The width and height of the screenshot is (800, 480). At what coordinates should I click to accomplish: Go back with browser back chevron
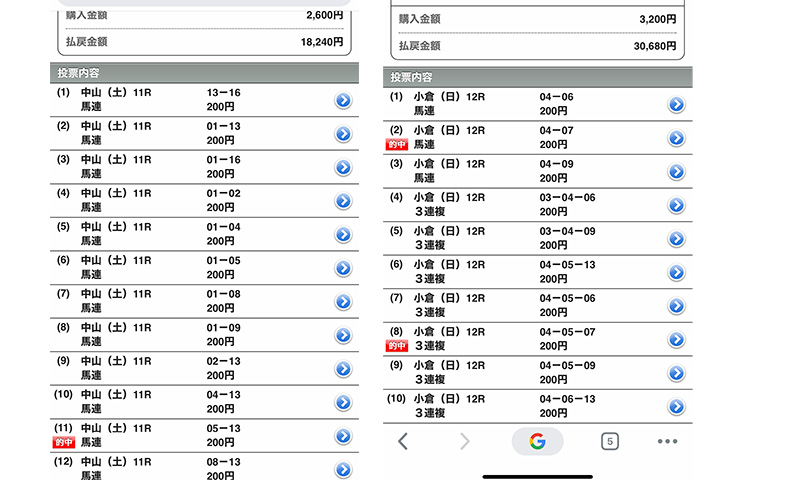(x=403, y=441)
